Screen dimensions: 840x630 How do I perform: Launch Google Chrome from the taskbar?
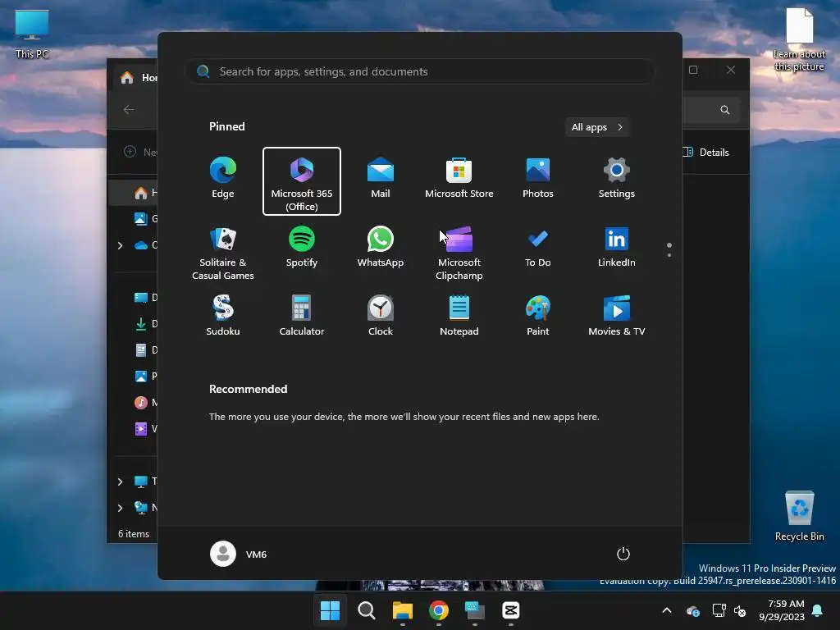[x=439, y=610]
